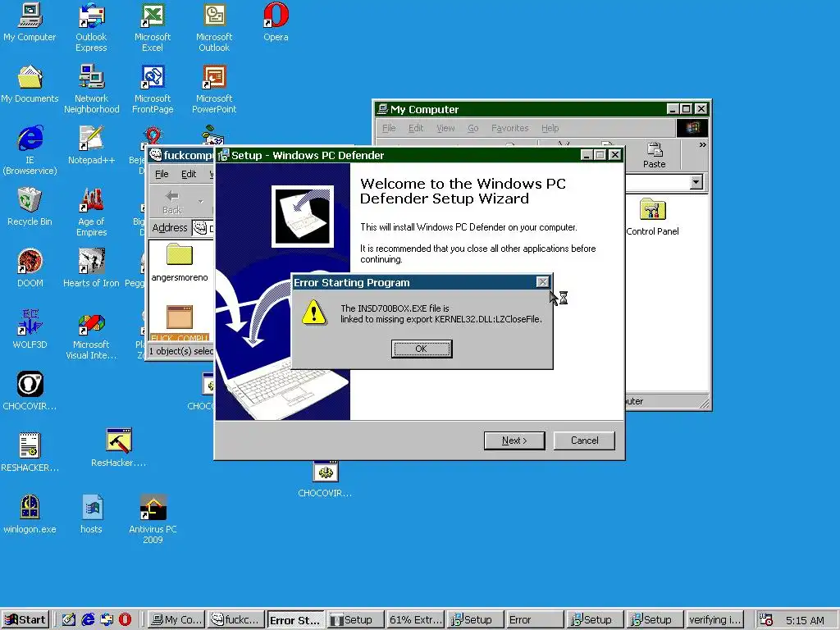840x630 pixels.
Task: Select the hosts file icon
Action: point(91,514)
